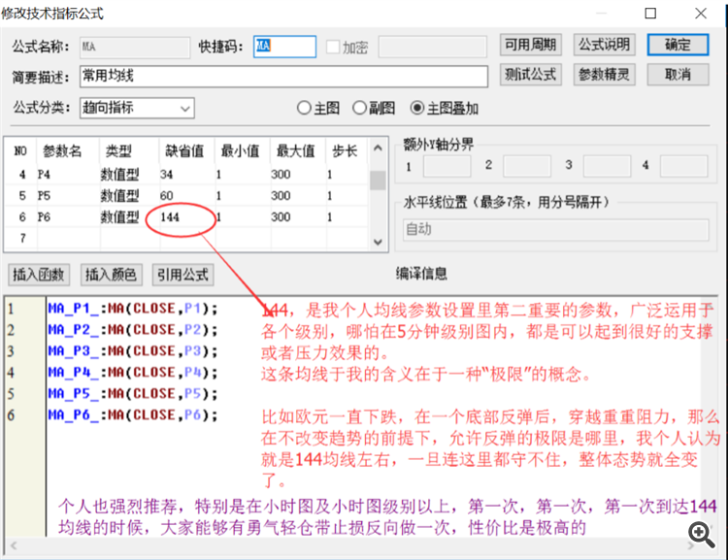This screenshot has height=560, width=728.
Task: Click the 公式名称 field
Action: pos(135,48)
